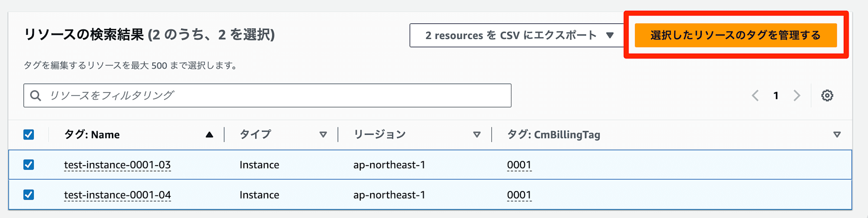Click 選択したリソースのタグを管理する button

[x=736, y=35]
